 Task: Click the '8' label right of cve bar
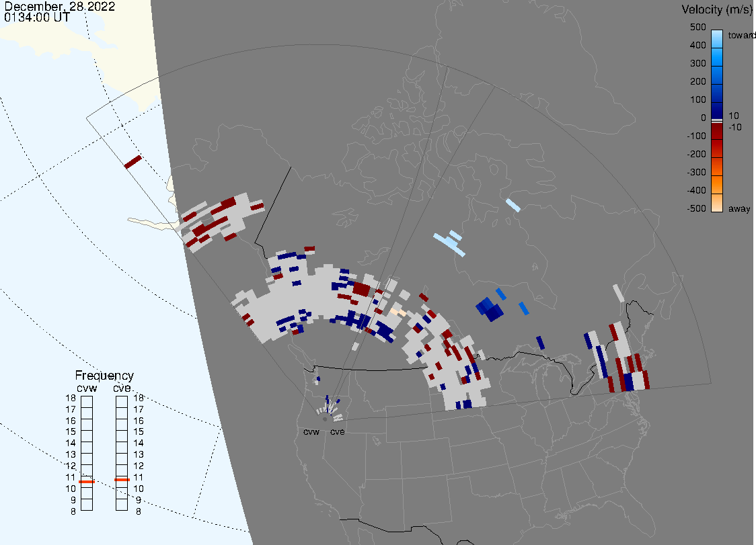139,512
